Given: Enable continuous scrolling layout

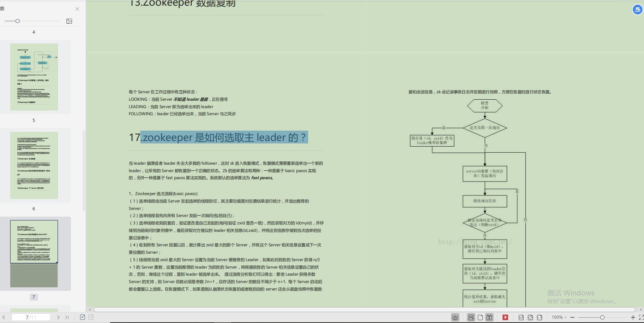Looking at the screenshot, I should [471, 317].
